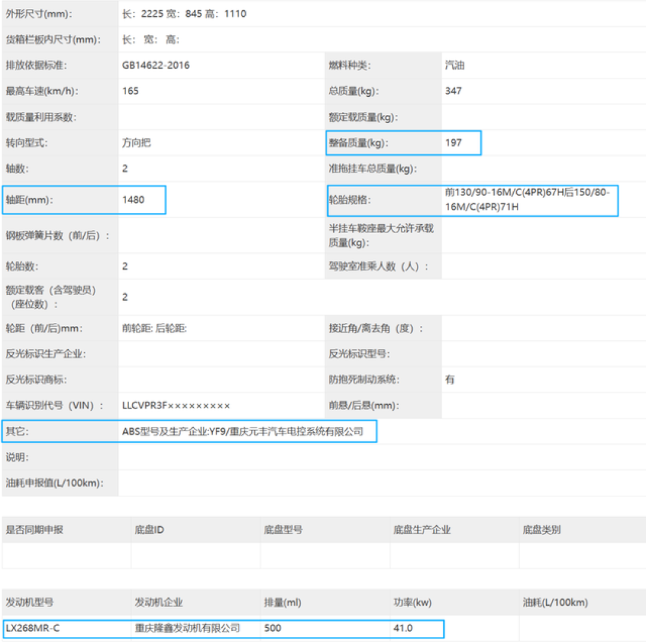Viewport: 646px width, 644px height.
Task: Click the 轮胎规格 label
Action: [349, 200]
